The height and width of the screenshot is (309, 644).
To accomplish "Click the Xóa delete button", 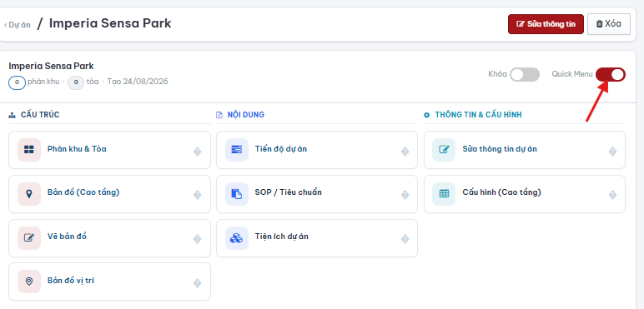I will tap(609, 24).
